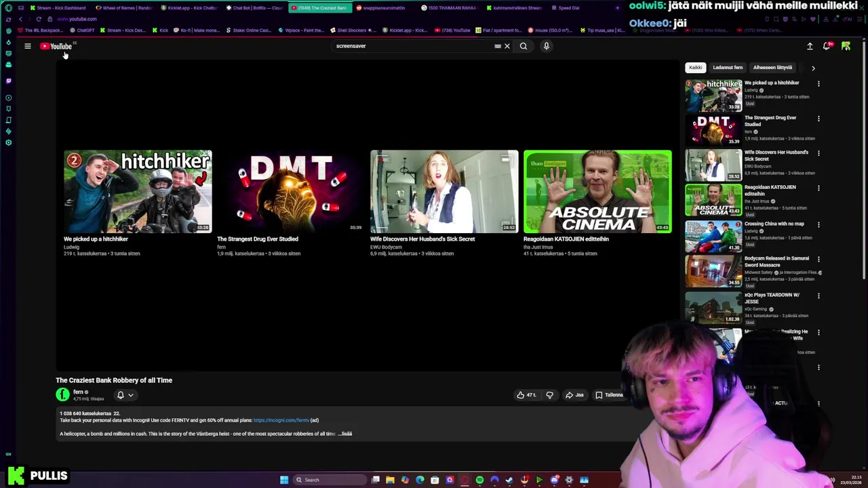Play 'Absolute Cinema' end-screen thumbnail
This screenshot has height=488, width=868.
[597, 191]
